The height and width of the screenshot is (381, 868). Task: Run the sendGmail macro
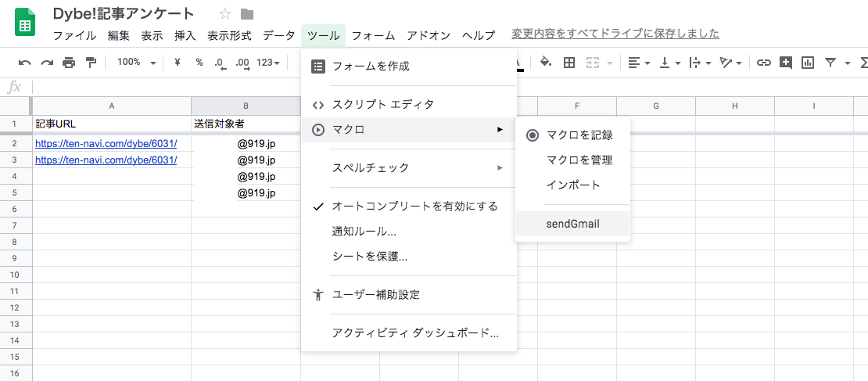point(572,224)
